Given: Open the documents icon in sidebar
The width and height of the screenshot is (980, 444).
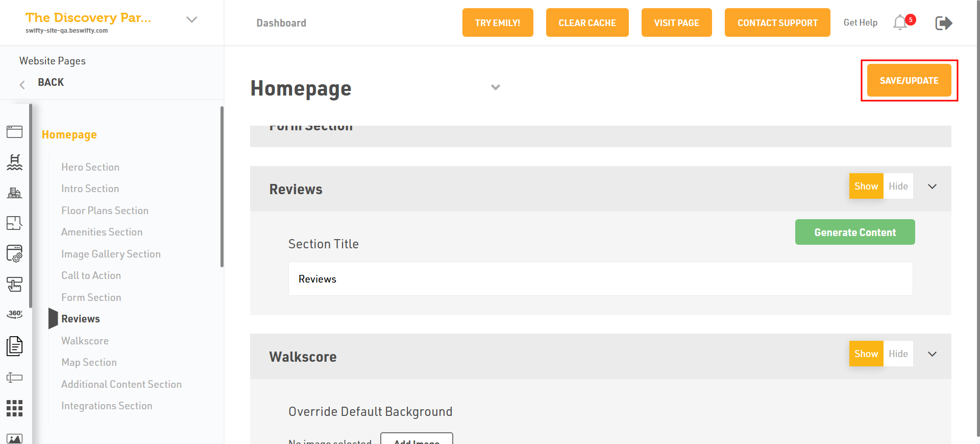Looking at the screenshot, I should click(14, 346).
